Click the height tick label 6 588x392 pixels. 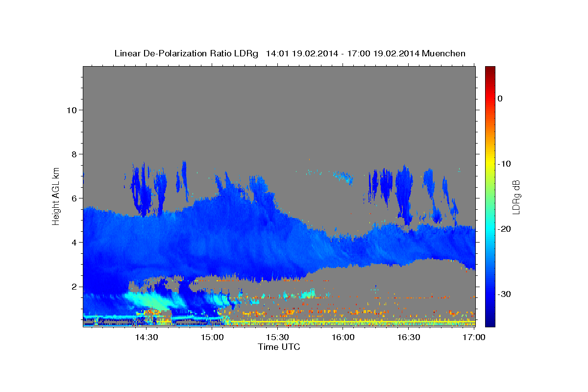coord(74,198)
